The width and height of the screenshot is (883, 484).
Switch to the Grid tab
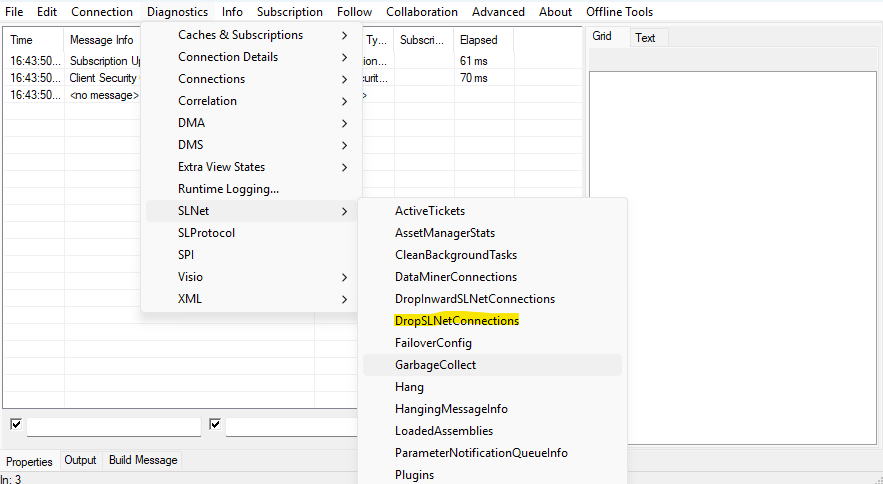[601, 37]
